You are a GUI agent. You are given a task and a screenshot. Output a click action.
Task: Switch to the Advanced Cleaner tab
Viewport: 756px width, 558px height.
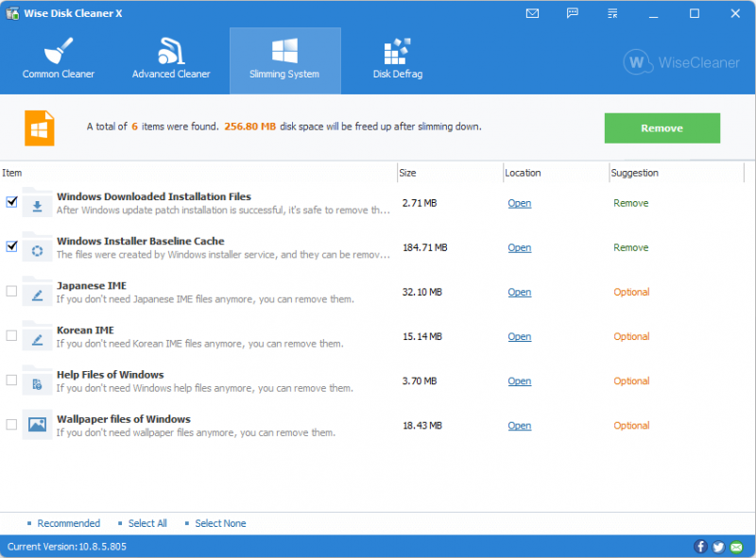tap(171, 60)
